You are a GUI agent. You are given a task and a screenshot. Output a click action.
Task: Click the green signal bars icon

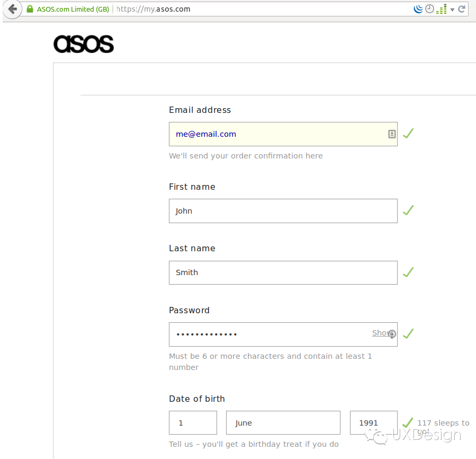[x=442, y=9]
